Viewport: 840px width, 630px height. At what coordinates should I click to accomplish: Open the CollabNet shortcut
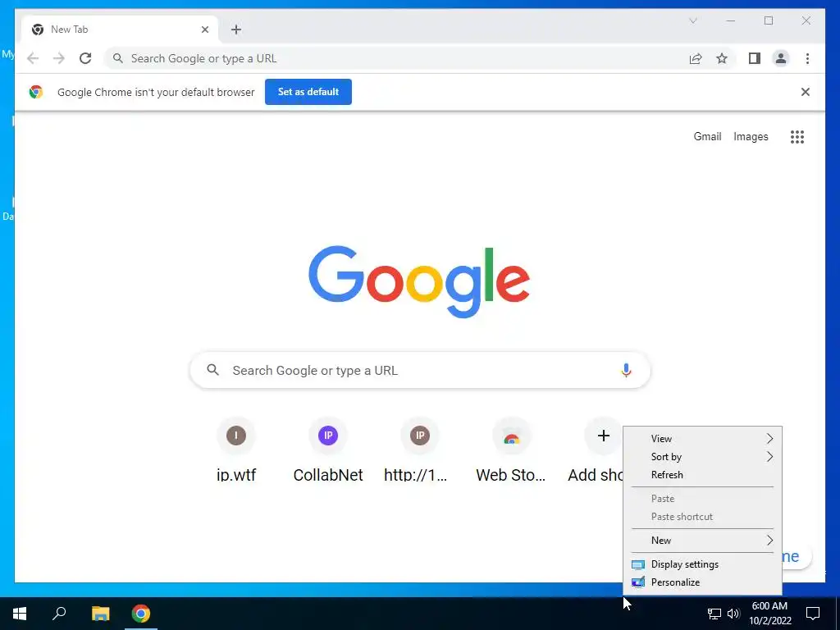(328, 450)
